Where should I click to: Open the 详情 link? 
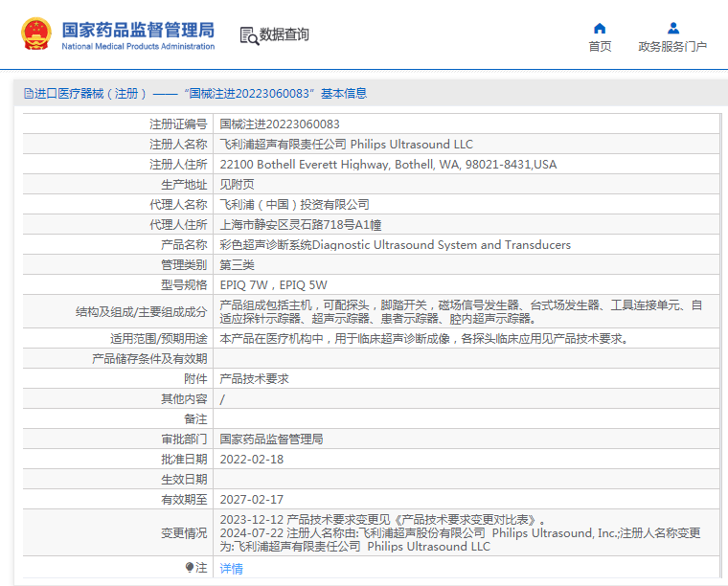[232, 569]
